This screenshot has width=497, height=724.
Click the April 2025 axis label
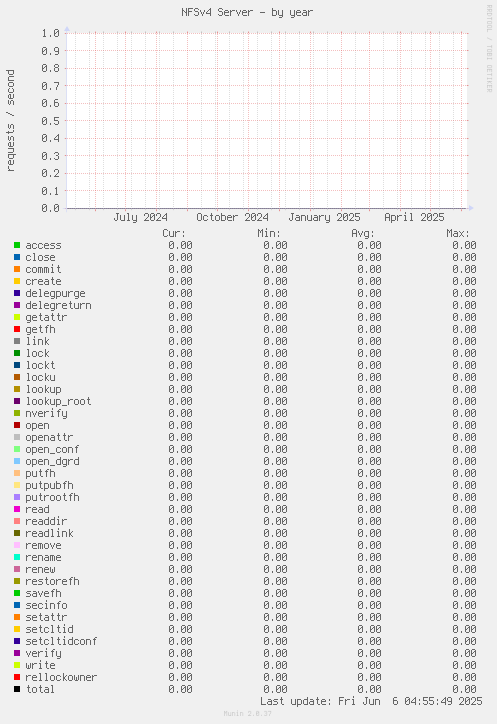[414, 217]
